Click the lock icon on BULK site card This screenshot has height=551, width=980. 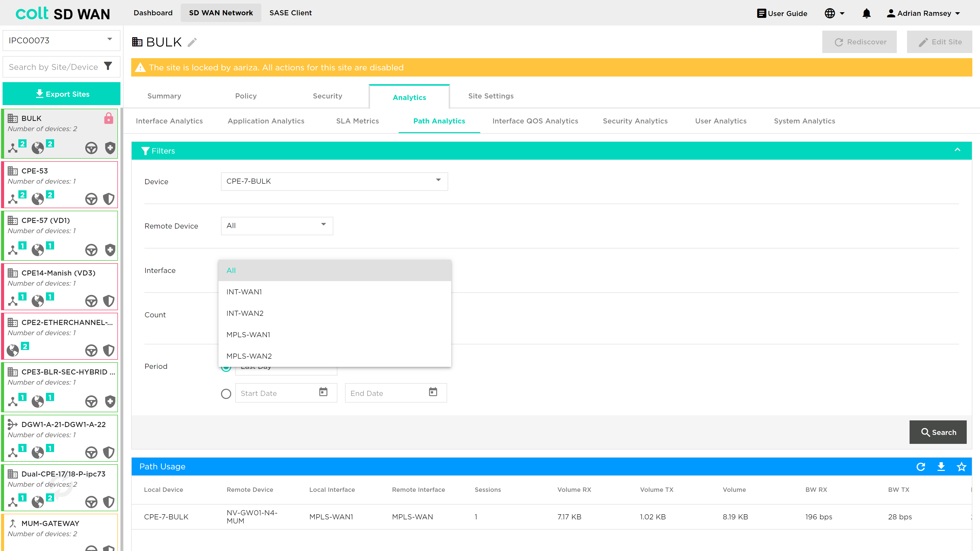tap(108, 118)
